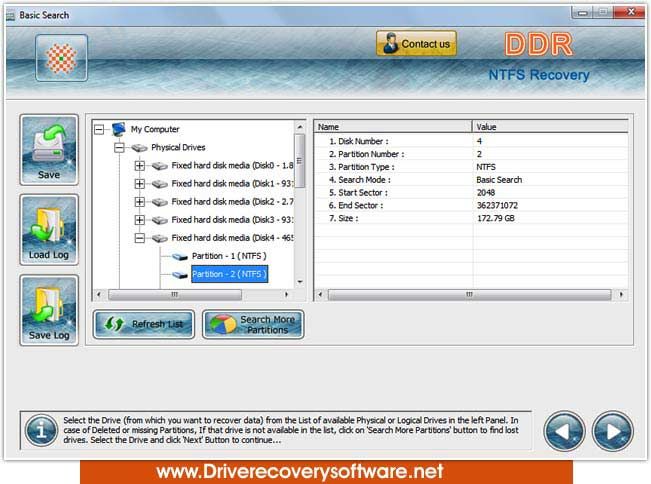Click the Disk0 hard drive icon

pos(160,166)
